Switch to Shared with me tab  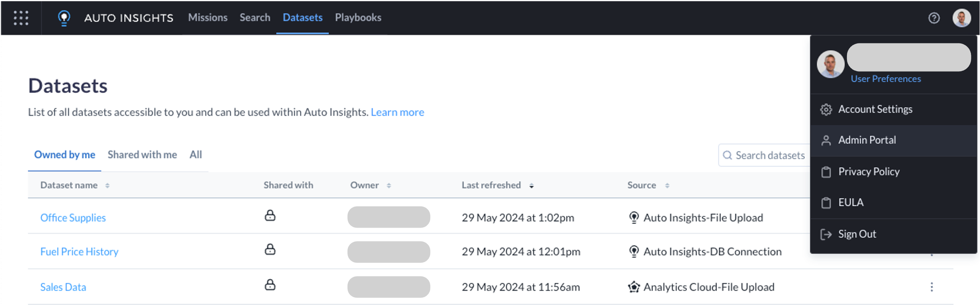(x=142, y=155)
